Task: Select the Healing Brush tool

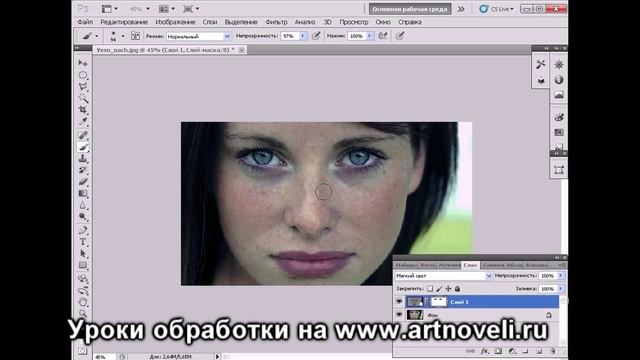Action: [83, 135]
